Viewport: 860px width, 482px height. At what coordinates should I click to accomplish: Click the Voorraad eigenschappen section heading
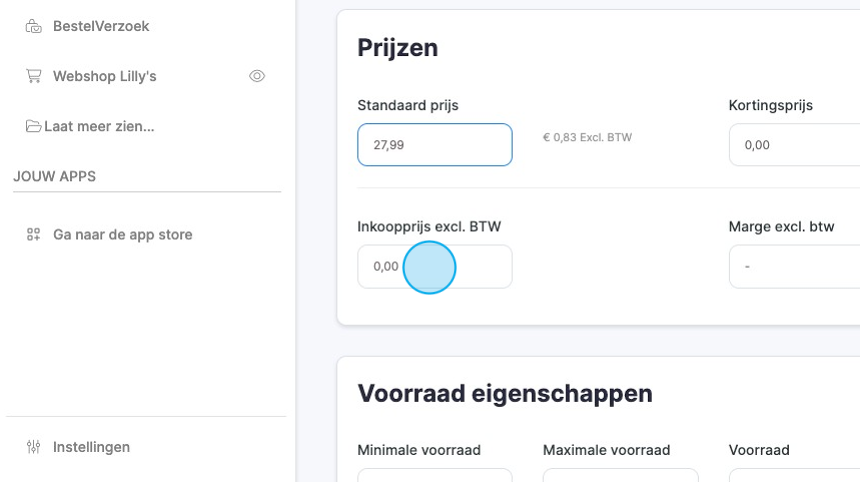tap(504, 393)
